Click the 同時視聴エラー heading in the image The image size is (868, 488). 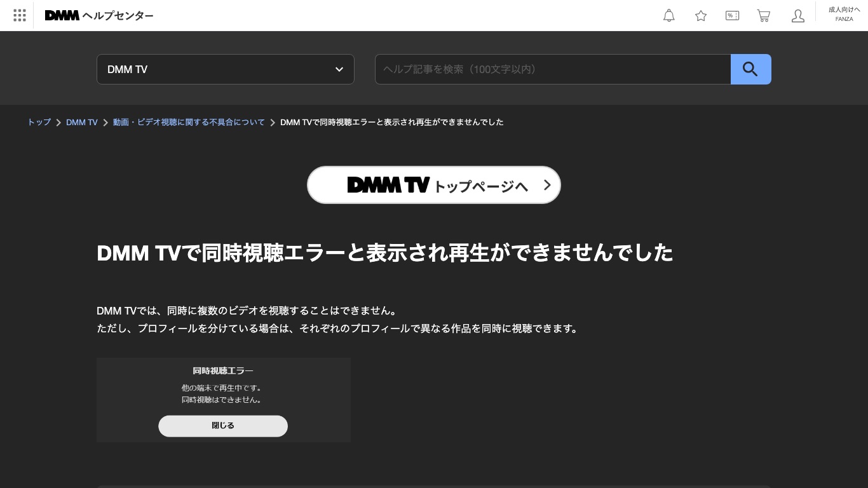[223, 370]
